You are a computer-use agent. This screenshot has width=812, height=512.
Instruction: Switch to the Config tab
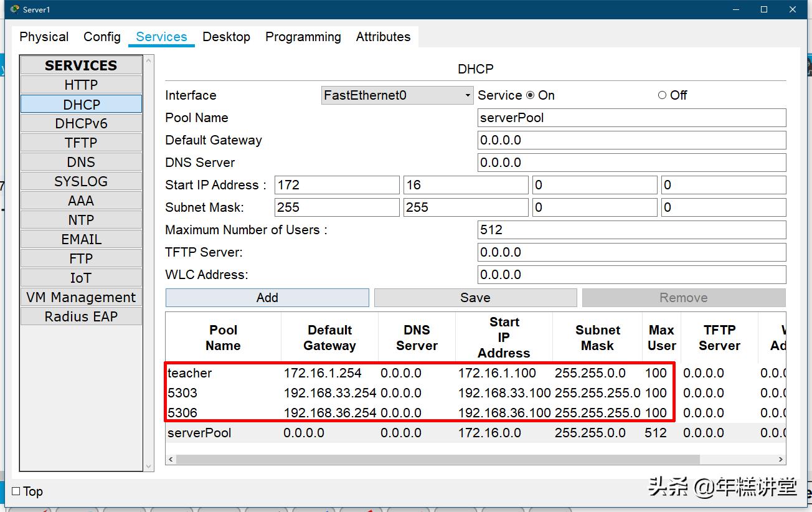(x=102, y=37)
